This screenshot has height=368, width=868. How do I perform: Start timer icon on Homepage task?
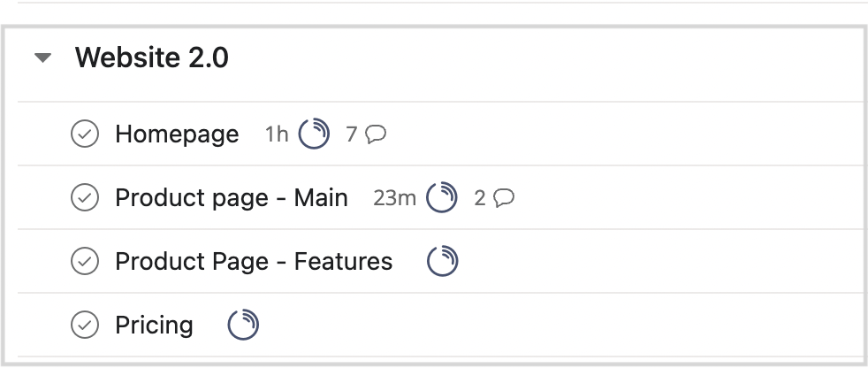pos(314,134)
